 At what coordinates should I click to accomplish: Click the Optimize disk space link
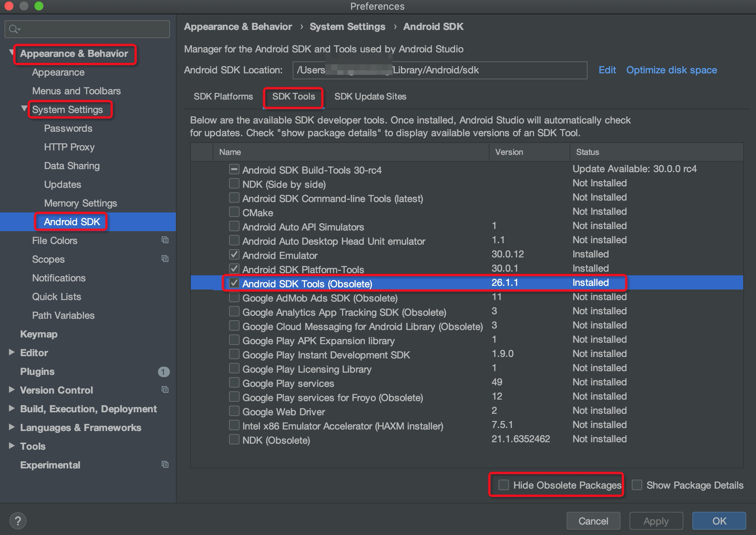pyautogui.click(x=671, y=70)
